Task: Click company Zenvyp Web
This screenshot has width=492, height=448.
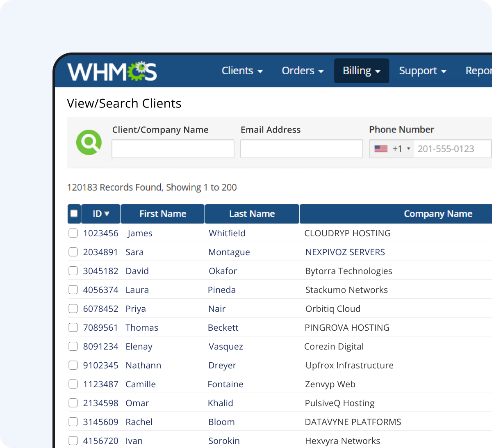Action: tap(330, 384)
